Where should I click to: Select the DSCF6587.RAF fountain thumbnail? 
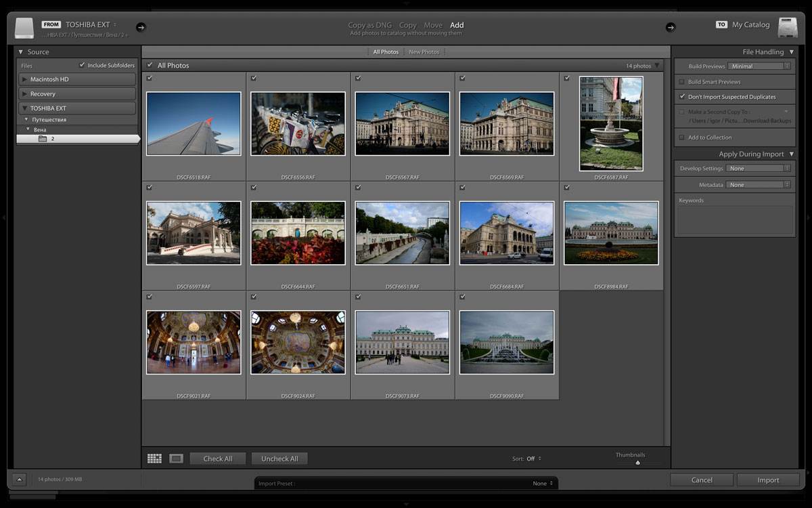tap(611, 123)
